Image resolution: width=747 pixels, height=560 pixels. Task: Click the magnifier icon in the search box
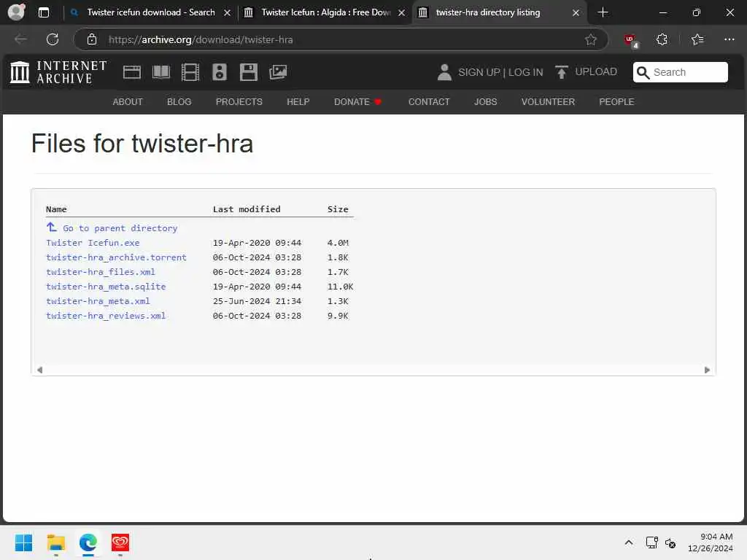click(643, 72)
